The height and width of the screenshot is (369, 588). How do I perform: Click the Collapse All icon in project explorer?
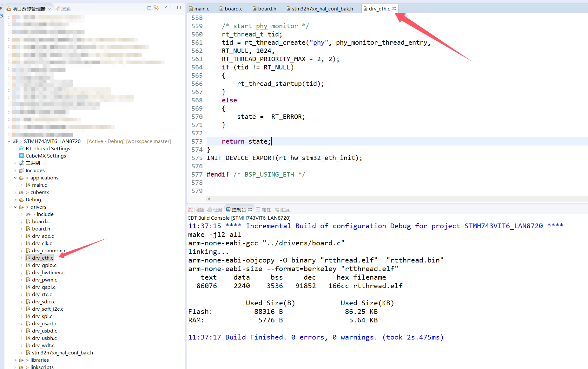(x=149, y=8)
